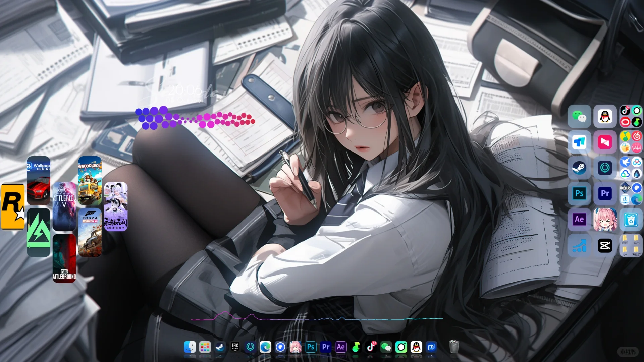Open the blue circle browser icon in the dock

(280, 347)
